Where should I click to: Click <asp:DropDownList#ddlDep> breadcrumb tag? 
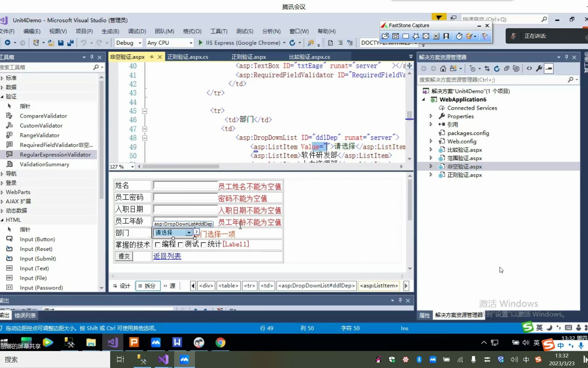pyautogui.click(x=316, y=286)
